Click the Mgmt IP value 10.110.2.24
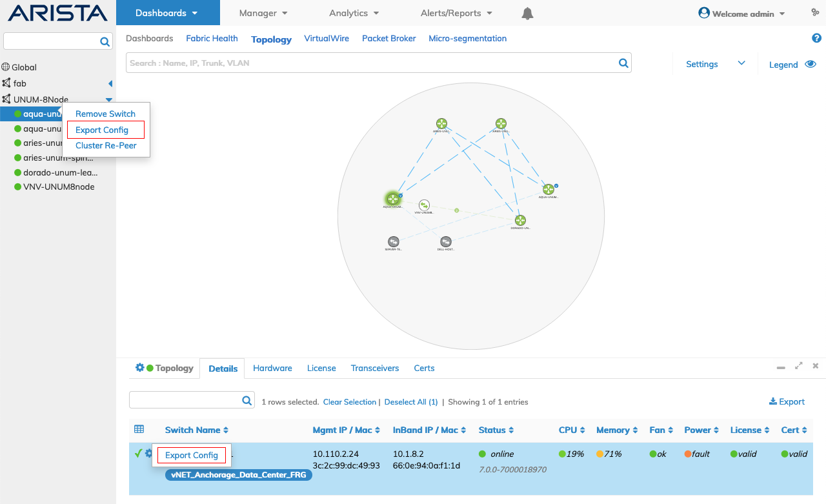The width and height of the screenshot is (826, 504). click(x=336, y=454)
